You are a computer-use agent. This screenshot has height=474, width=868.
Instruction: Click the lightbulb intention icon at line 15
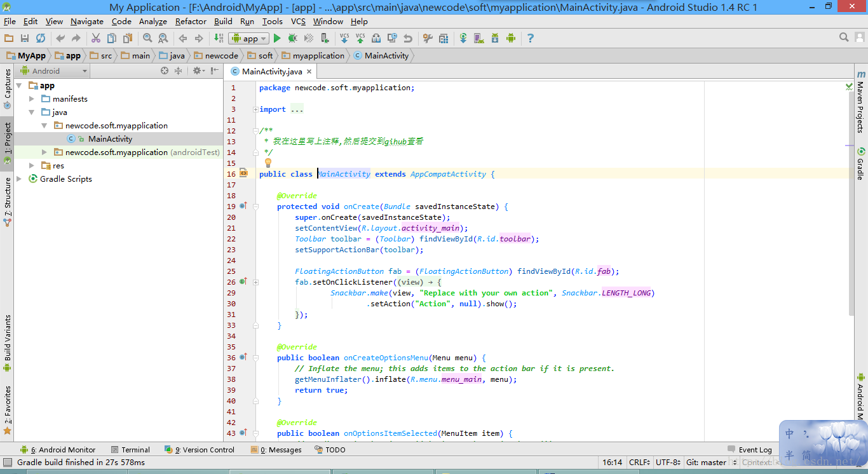[x=268, y=163]
